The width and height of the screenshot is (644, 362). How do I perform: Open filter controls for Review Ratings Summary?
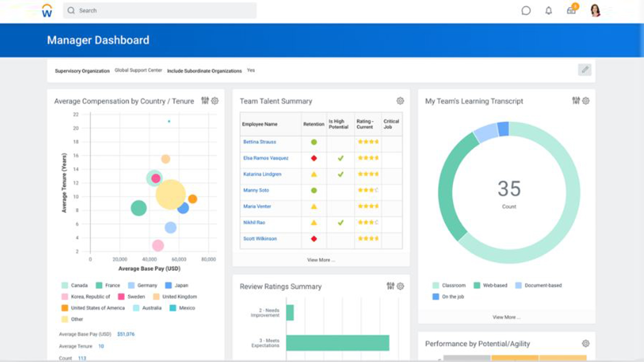[x=390, y=286]
